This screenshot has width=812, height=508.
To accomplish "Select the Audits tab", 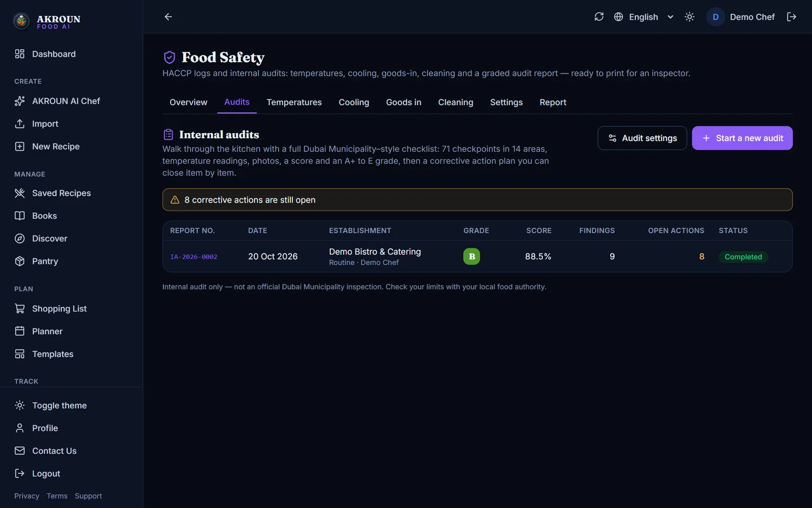I will click(x=236, y=102).
